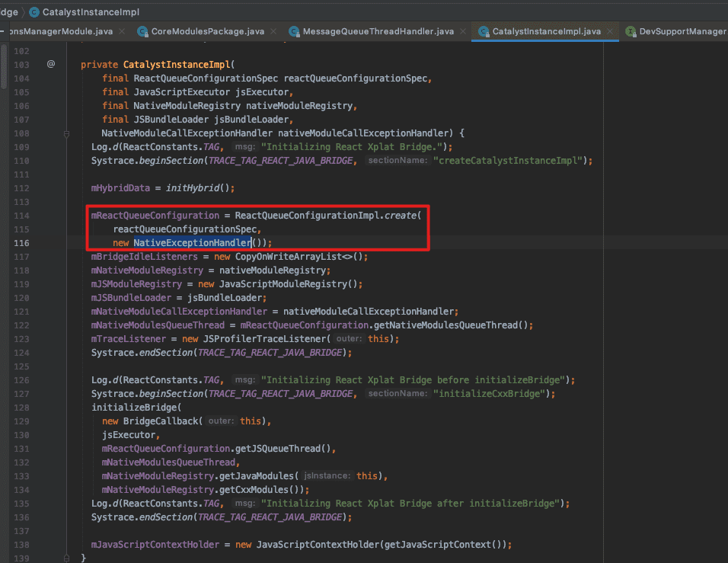Click the @ gutter icon on line 103
728x563 pixels.
click(51, 64)
